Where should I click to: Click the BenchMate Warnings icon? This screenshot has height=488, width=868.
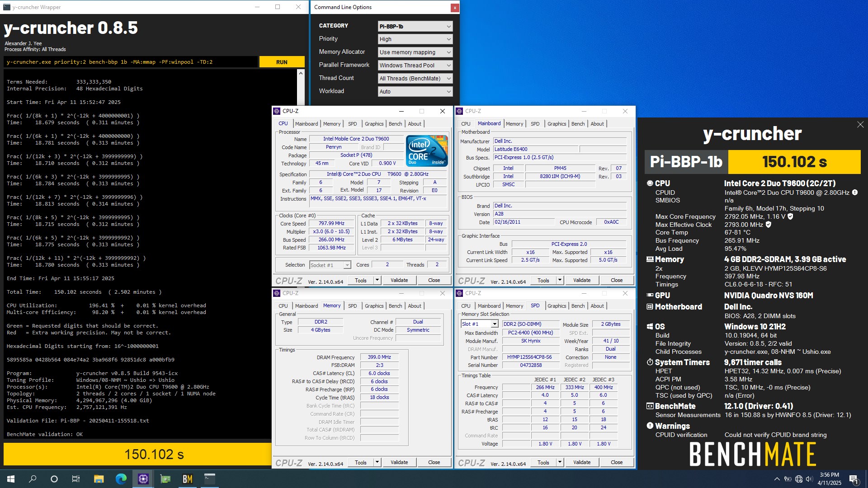click(x=650, y=426)
